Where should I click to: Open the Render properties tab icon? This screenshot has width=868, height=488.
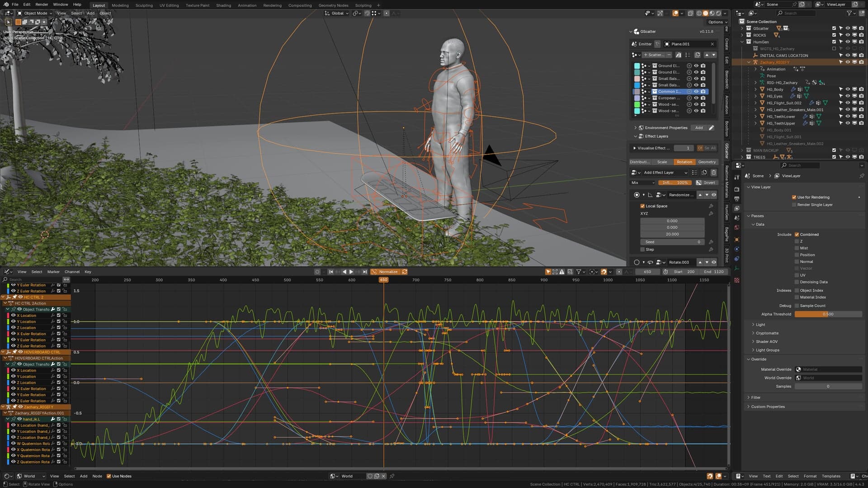737,189
